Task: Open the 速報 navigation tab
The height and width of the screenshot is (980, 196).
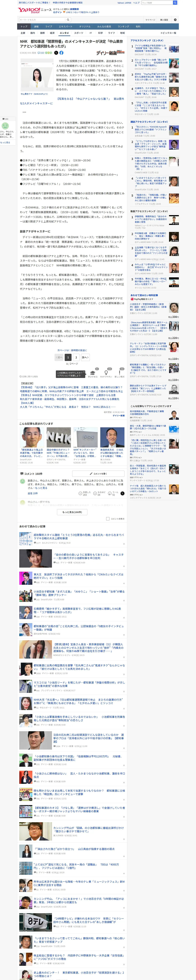Action: click(36, 27)
